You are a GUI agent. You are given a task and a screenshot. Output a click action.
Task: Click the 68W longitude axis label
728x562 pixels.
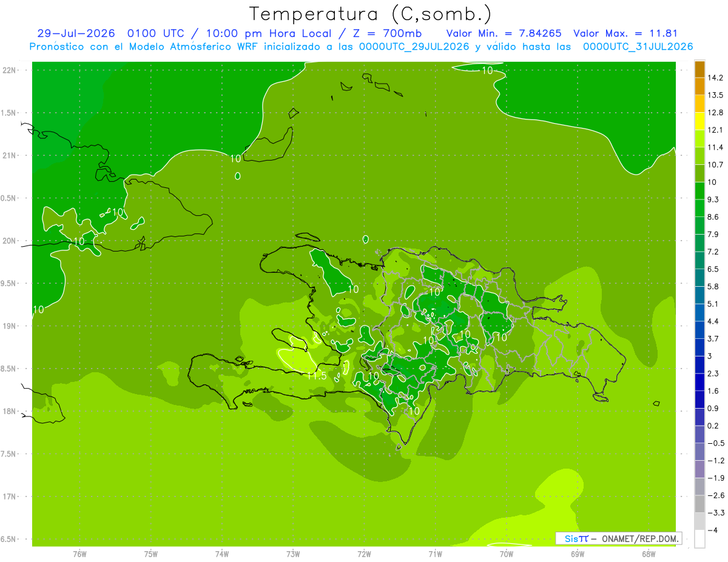[x=649, y=554]
